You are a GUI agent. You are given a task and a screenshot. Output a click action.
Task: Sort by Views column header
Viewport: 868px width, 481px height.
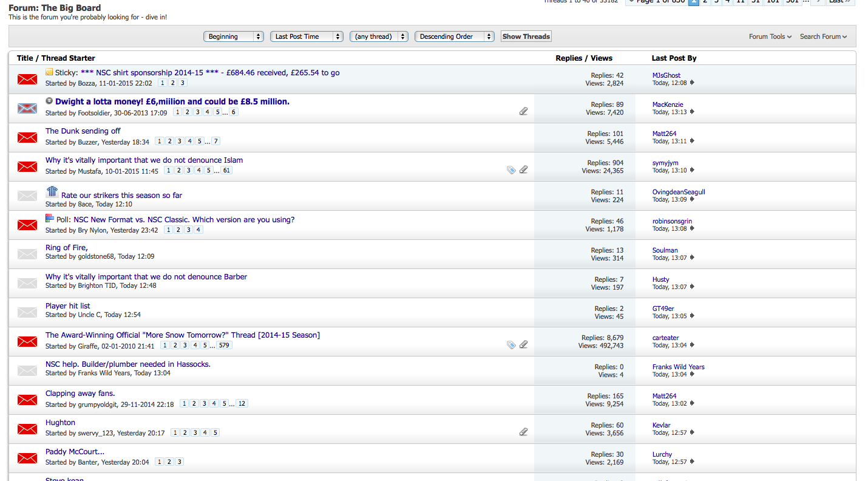coord(602,58)
